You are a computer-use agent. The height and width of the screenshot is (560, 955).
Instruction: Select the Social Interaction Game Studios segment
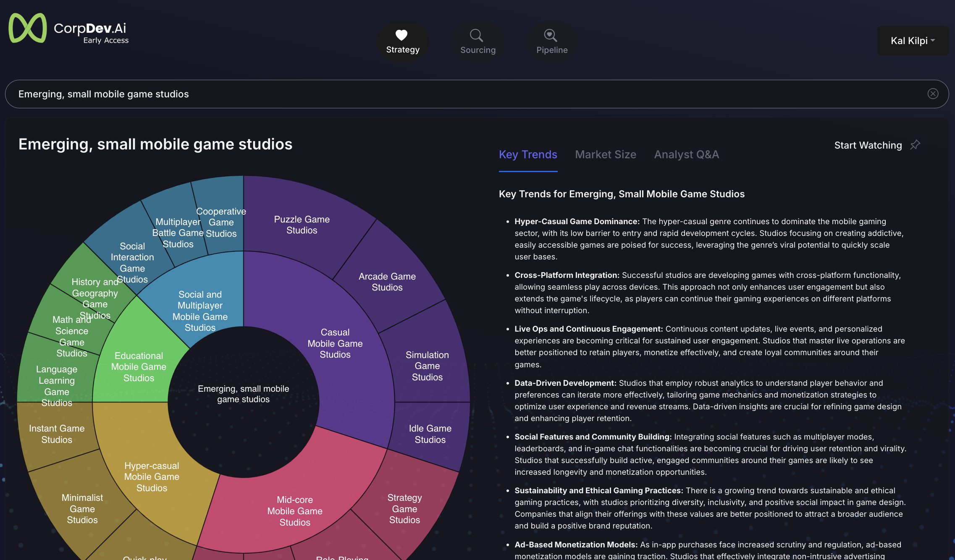(x=132, y=262)
